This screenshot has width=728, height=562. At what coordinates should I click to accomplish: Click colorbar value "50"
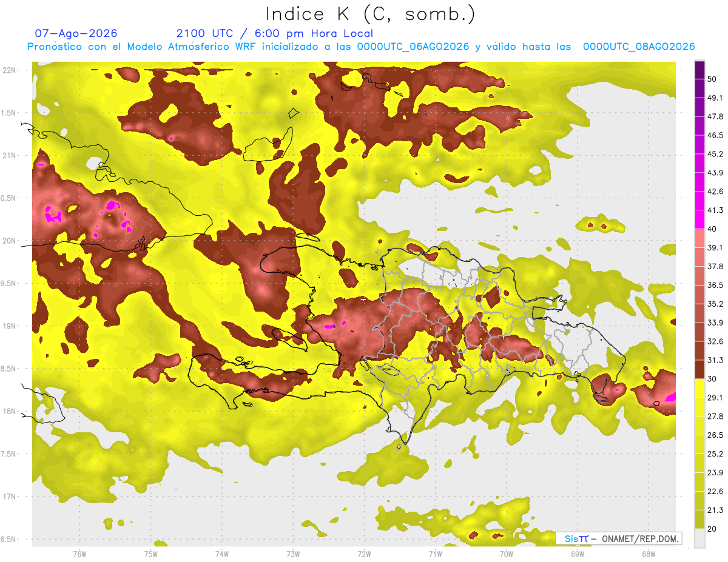(713, 79)
